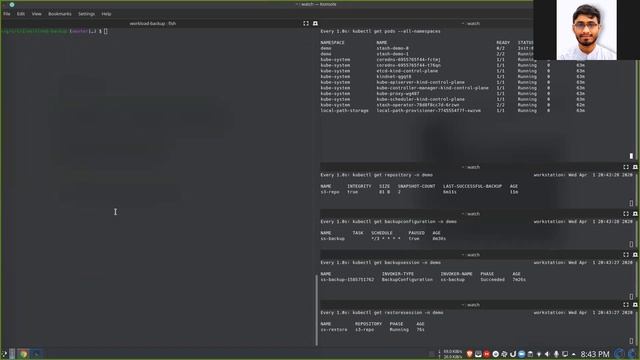Image resolution: width=640 pixels, height=360 pixels.
Task: Maximize the backupconfiguration watch pane
Action: [626, 213]
